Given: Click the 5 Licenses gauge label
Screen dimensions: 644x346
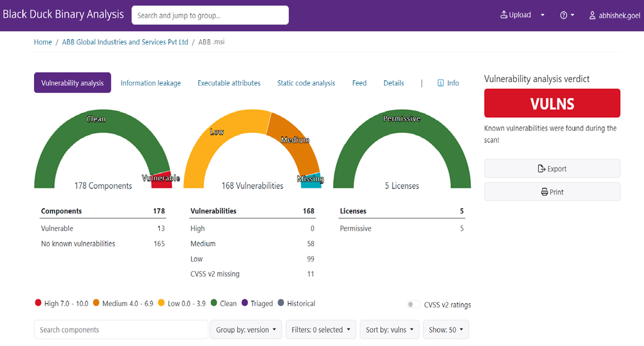Looking at the screenshot, I should (x=402, y=186).
